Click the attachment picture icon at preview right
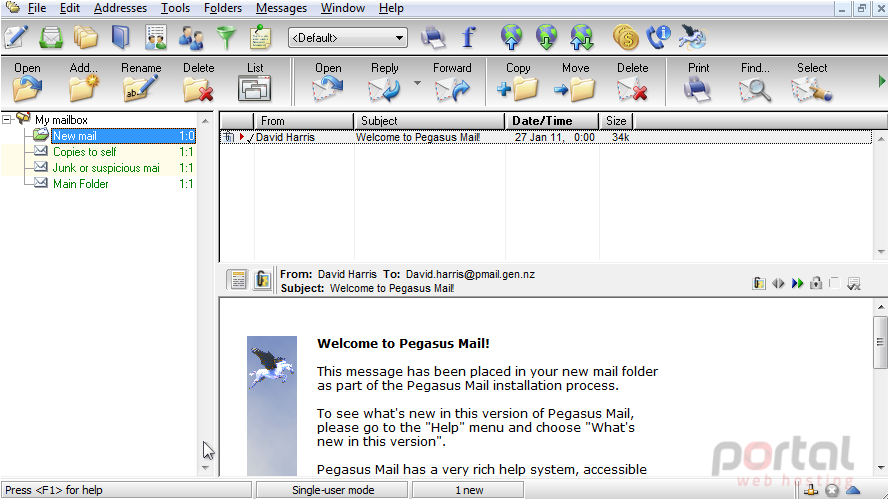The height and width of the screenshot is (500, 889). 759,283
